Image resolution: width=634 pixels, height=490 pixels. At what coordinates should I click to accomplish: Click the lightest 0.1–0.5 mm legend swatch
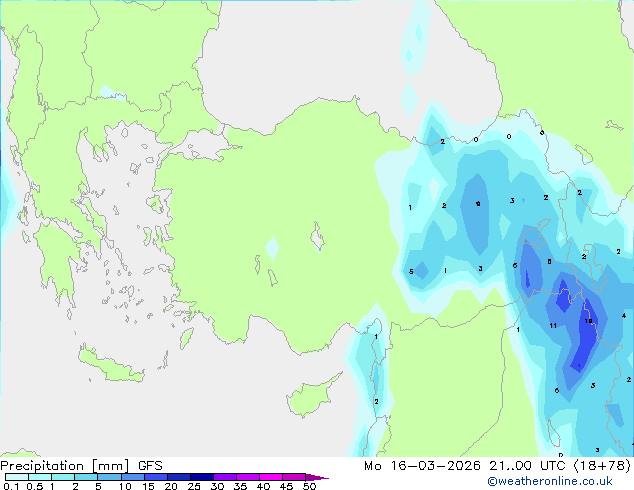[x=17, y=477]
